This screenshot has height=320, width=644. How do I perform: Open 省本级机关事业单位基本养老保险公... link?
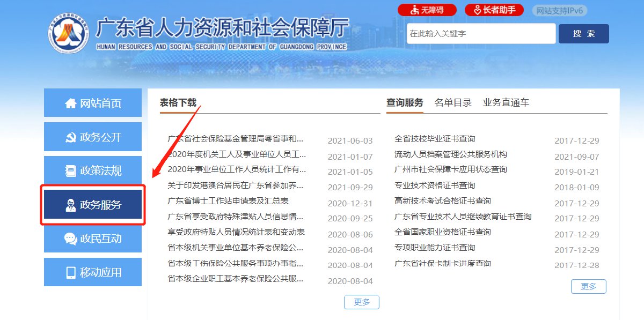click(236, 248)
